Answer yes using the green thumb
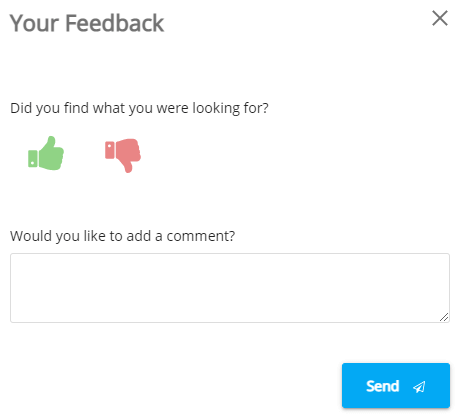456x417 pixels. [x=46, y=154]
